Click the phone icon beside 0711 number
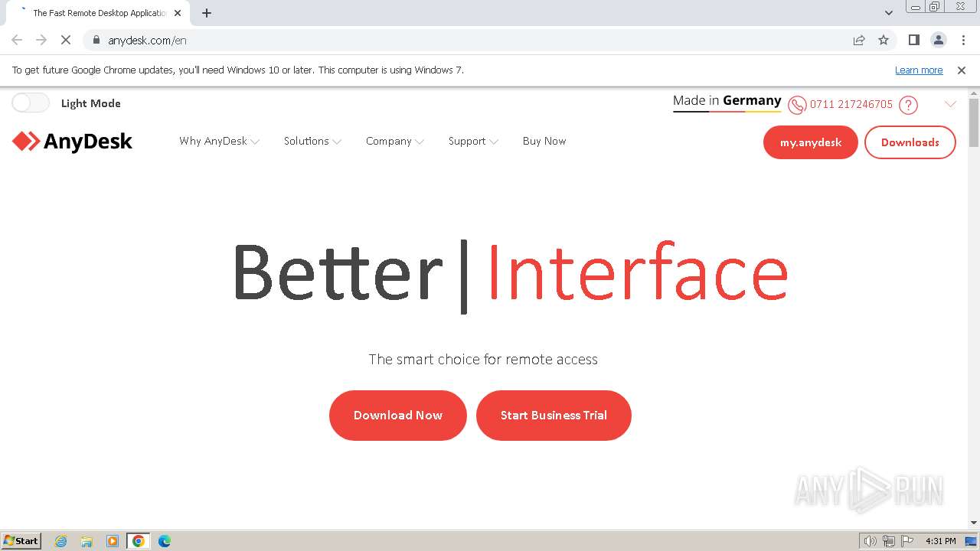980x551 pixels. [797, 105]
